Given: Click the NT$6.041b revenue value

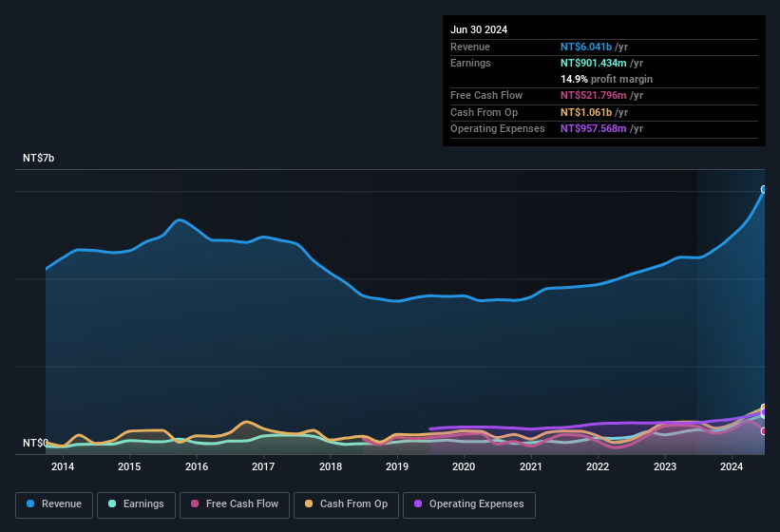Looking at the screenshot, I should click(586, 47).
